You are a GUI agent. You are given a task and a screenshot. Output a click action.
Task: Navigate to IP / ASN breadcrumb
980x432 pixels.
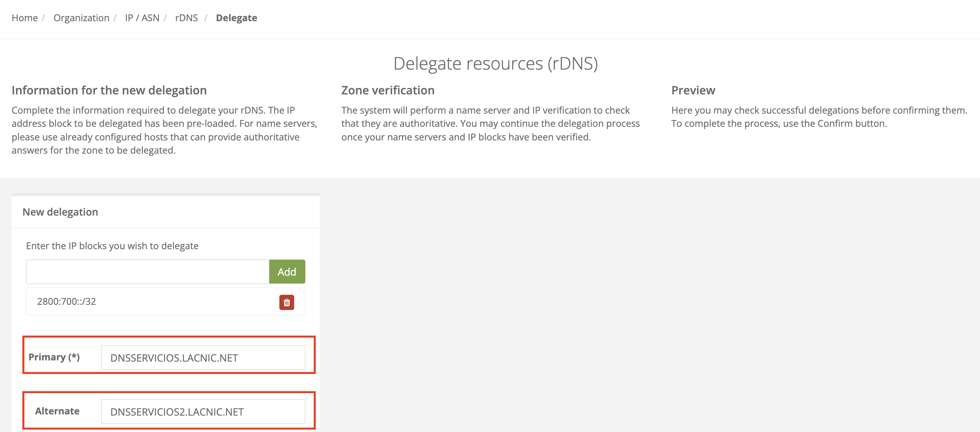point(142,18)
